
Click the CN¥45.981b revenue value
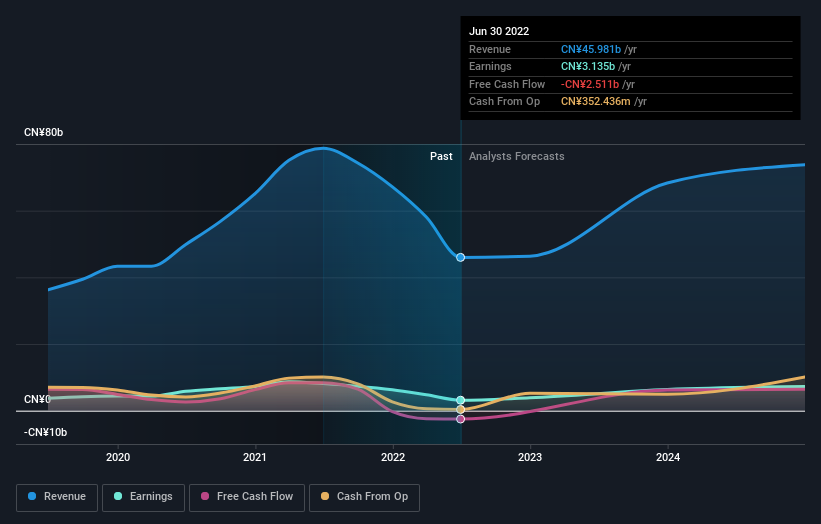(591, 49)
